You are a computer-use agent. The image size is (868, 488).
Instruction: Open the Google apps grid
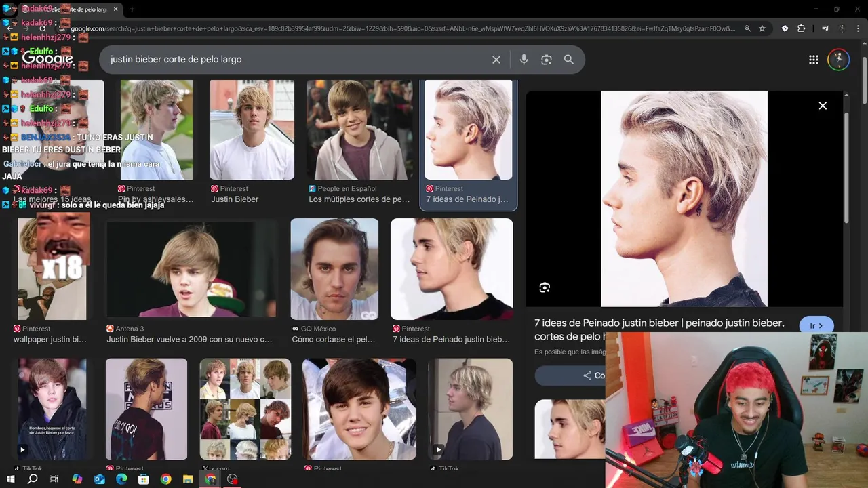[x=814, y=60]
